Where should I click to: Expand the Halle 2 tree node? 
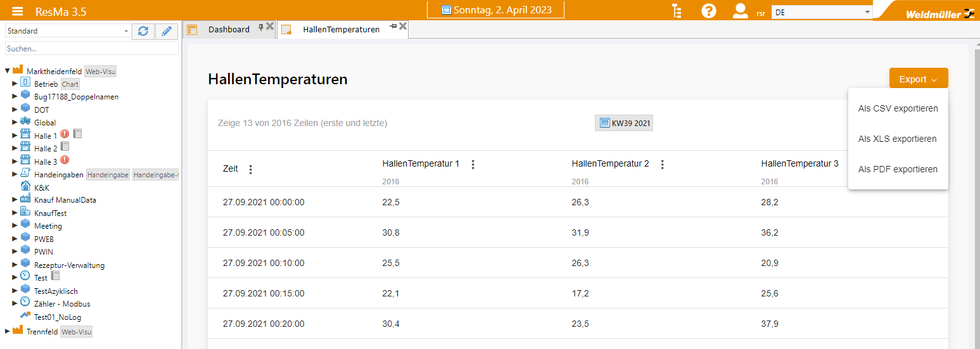coord(15,149)
